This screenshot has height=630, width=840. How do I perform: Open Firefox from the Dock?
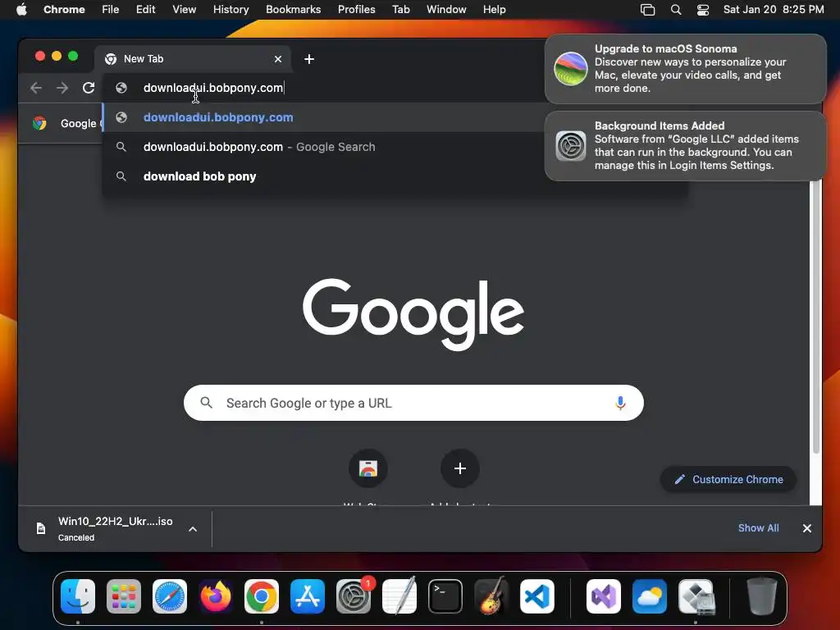point(216,596)
